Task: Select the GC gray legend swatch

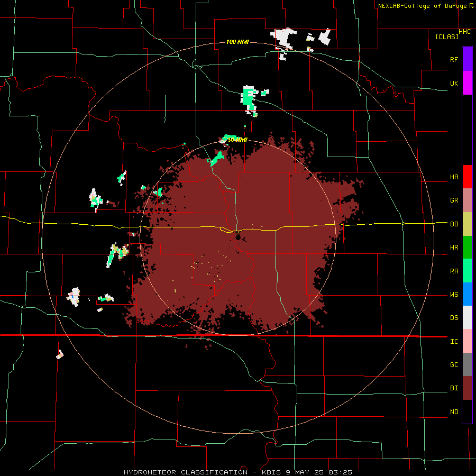Action: [x=467, y=364]
